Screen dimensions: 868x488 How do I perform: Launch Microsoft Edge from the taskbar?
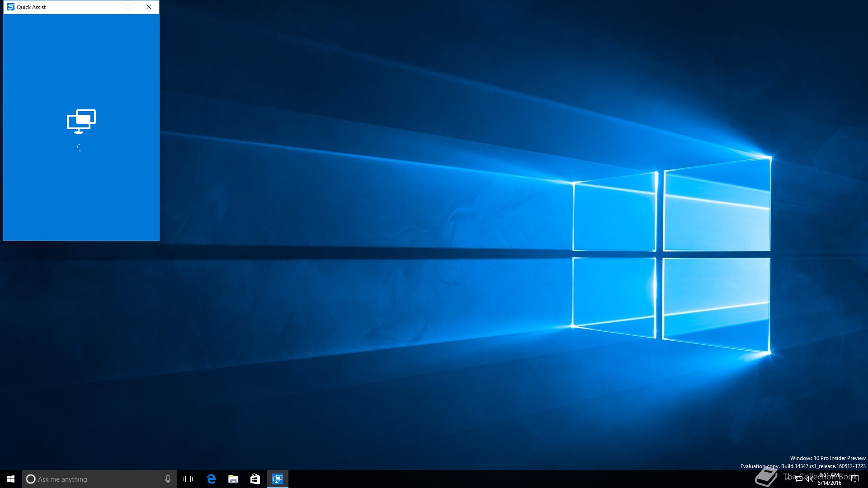pyautogui.click(x=211, y=479)
